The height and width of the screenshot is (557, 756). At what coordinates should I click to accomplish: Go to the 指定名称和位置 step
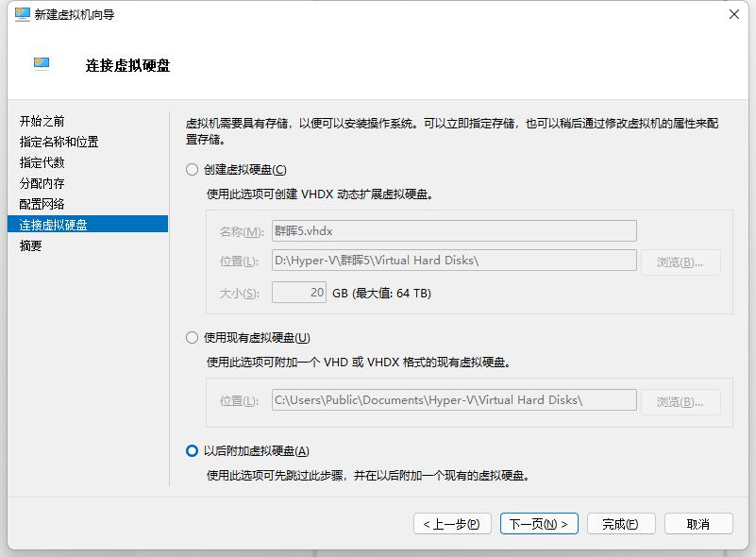(x=57, y=142)
